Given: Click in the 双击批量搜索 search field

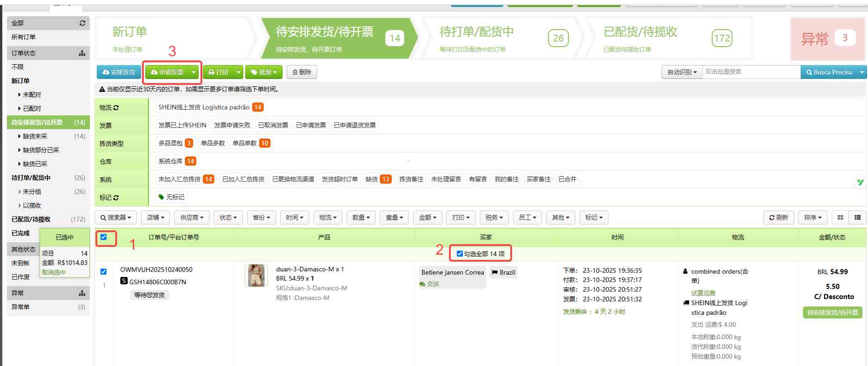Looking at the screenshot, I should point(751,72).
